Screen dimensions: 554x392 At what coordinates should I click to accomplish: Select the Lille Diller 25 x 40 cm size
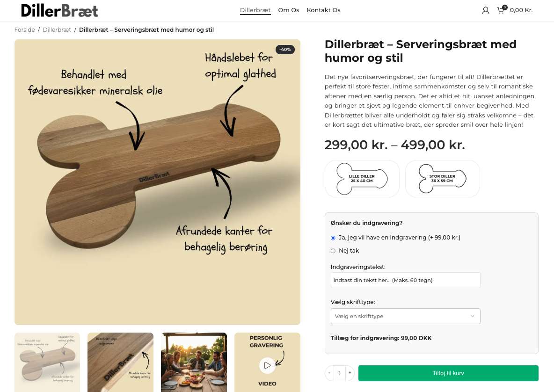(362, 179)
